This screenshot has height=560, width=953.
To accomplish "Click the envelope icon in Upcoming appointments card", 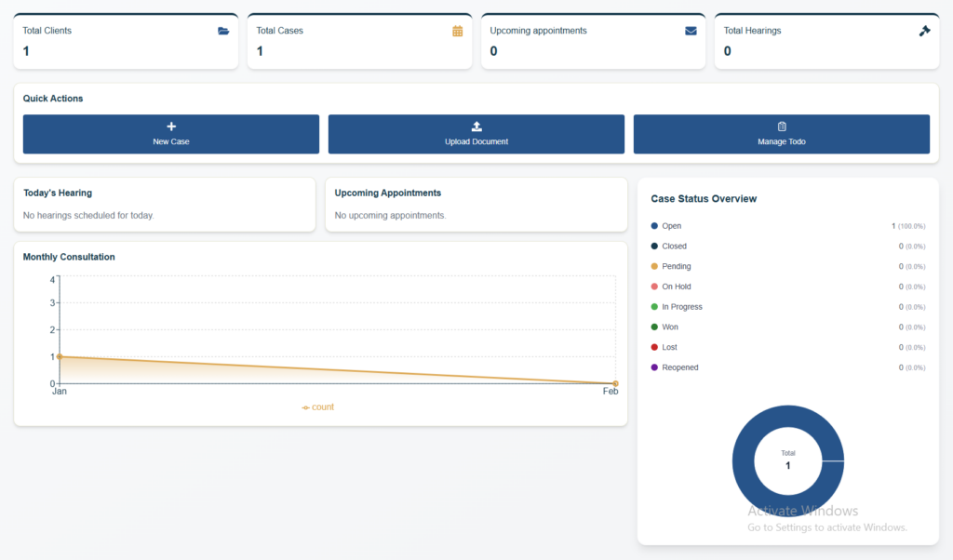I will (x=691, y=31).
